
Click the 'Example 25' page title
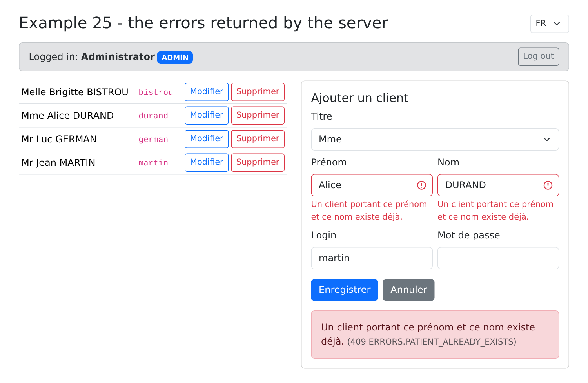pos(203,23)
